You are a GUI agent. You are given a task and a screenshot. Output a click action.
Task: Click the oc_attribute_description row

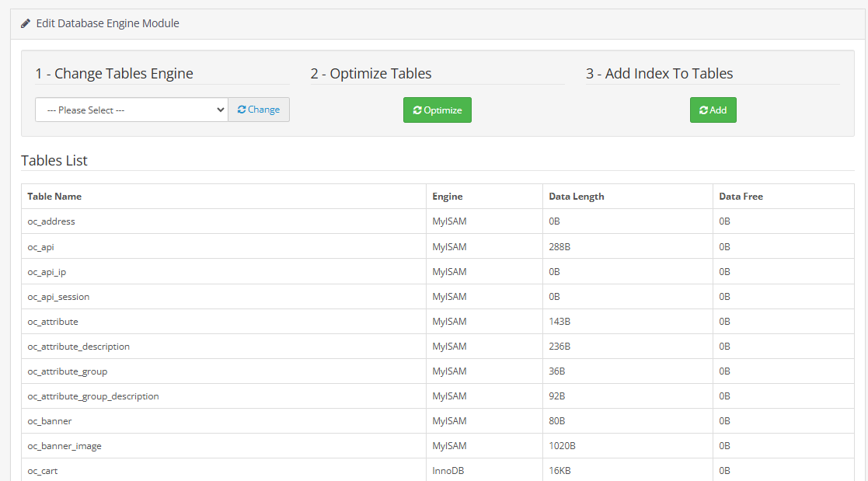[x=78, y=346]
